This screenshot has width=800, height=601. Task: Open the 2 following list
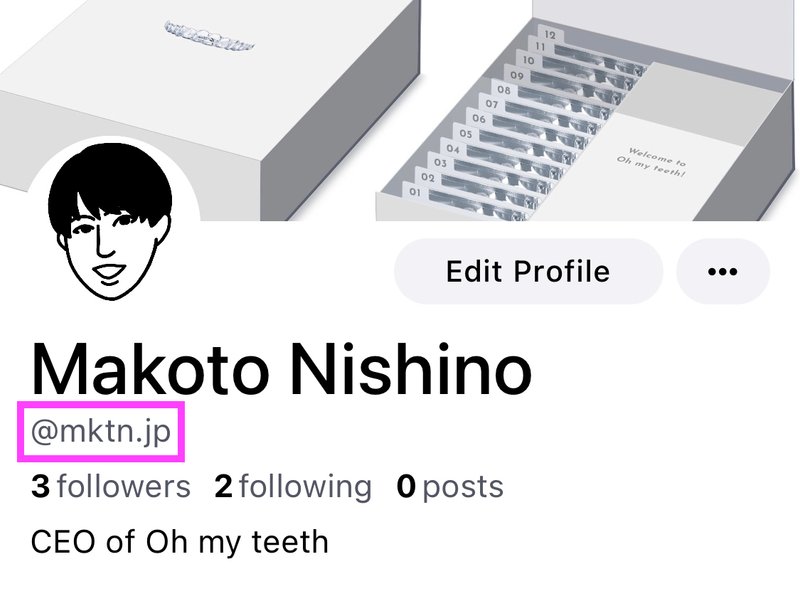point(293,486)
